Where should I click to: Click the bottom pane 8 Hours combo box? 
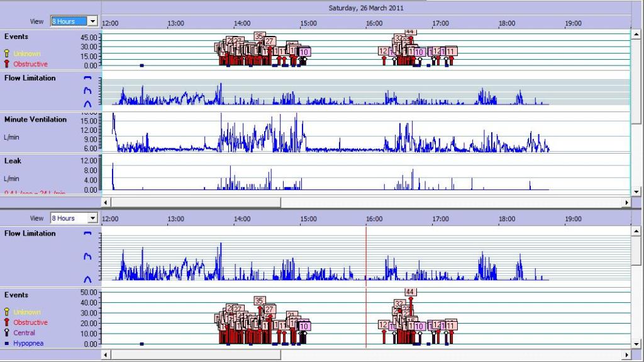[70, 218]
